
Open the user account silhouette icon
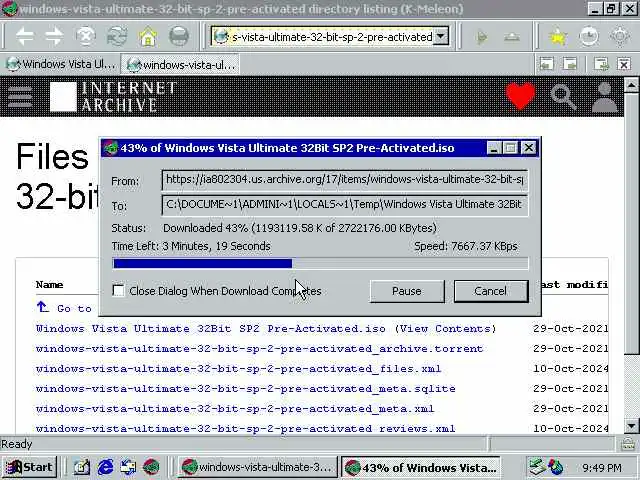click(x=604, y=97)
